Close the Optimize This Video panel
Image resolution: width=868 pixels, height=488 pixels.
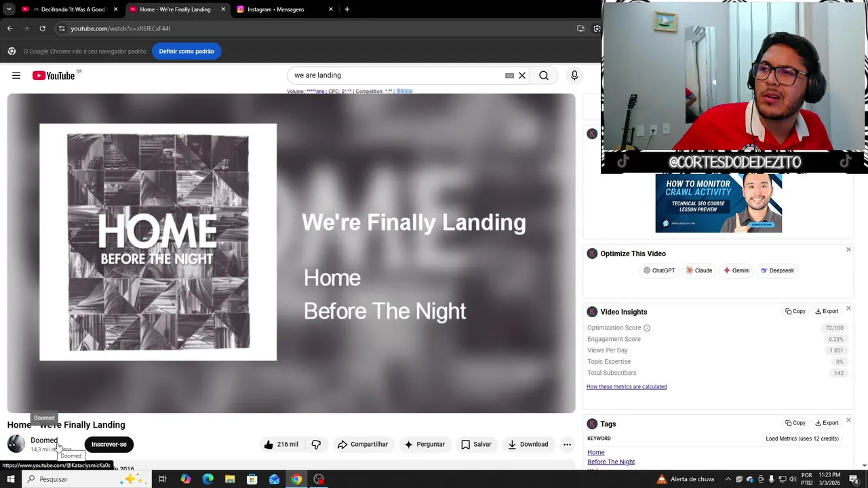(x=848, y=250)
